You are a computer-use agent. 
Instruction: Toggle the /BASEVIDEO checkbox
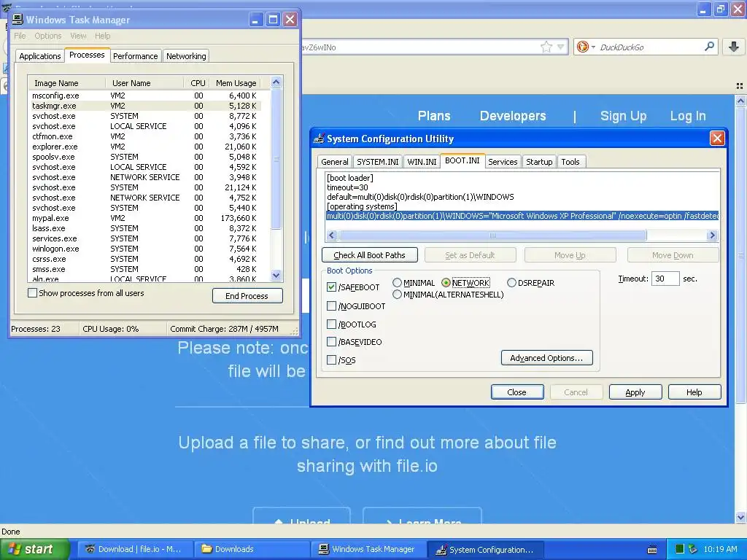pos(332,342)
